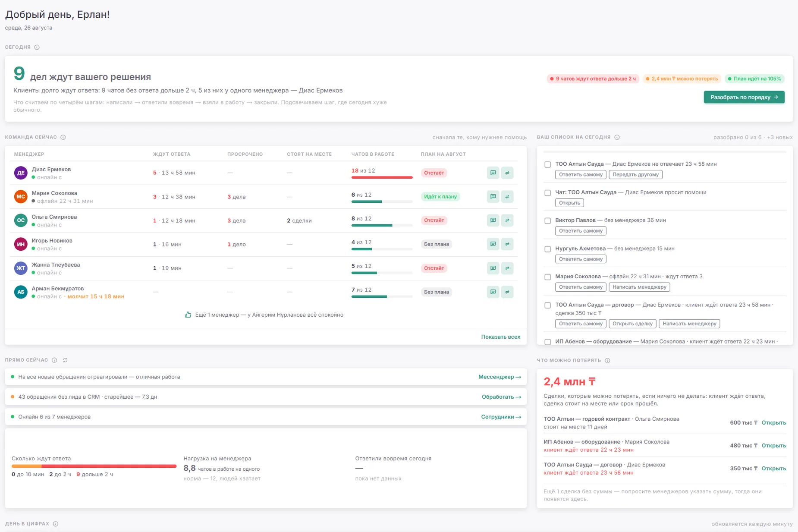Click Открыть button under Чат: ТОО Алтын Сауда
Image resolution: width=798 pixels, height=532 pixels.
click(569, 203)
